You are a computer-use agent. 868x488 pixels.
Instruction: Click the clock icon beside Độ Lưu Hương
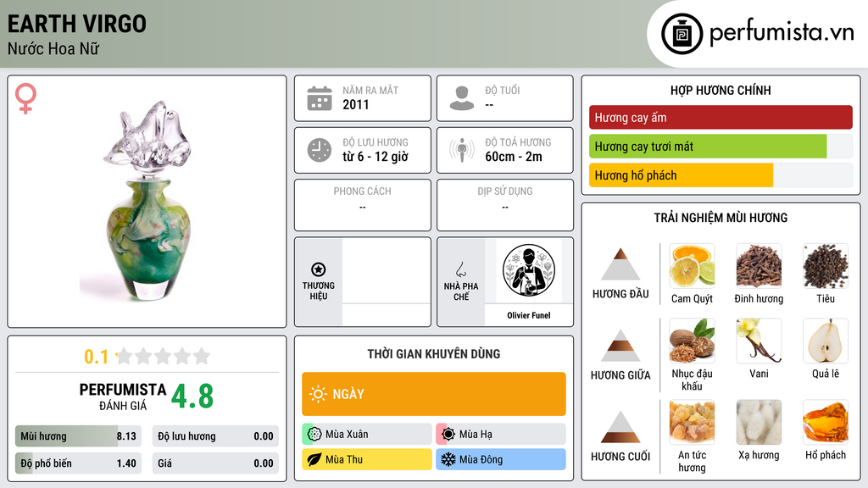click(320, 150)
